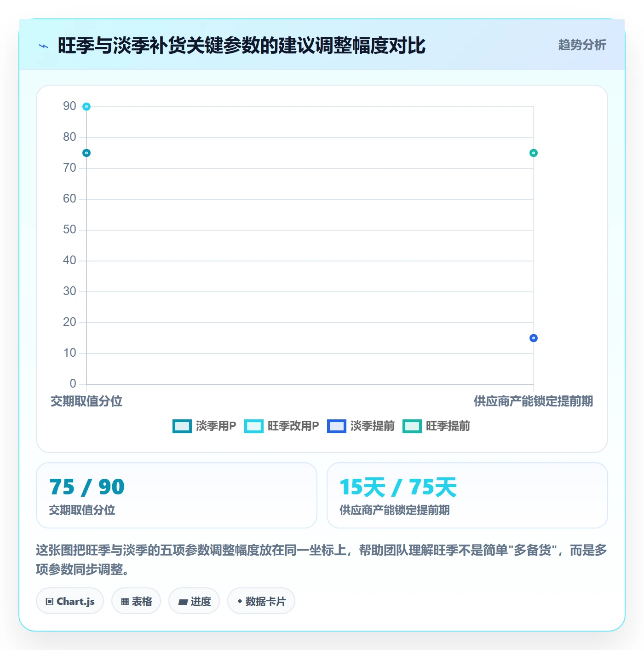
Task: Click the square icon in the Chart.js tag
Action: pyautogui.click(x=50, y=602)
